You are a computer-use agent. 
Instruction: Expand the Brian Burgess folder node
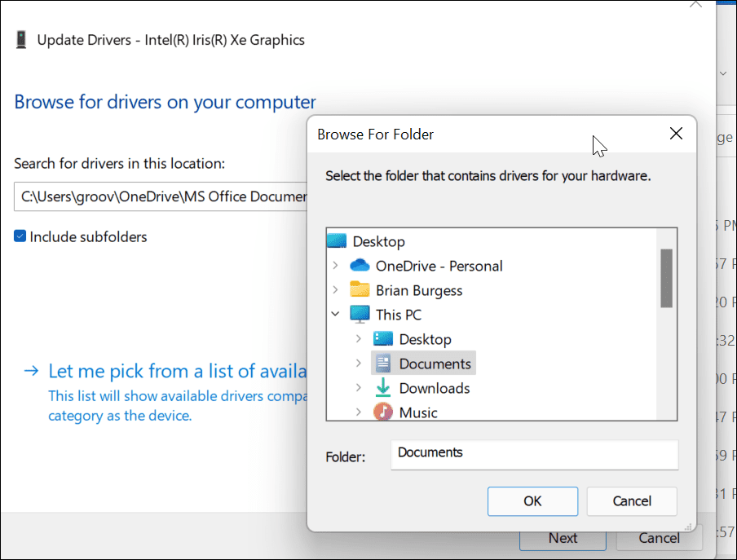(x=336, y=290)
